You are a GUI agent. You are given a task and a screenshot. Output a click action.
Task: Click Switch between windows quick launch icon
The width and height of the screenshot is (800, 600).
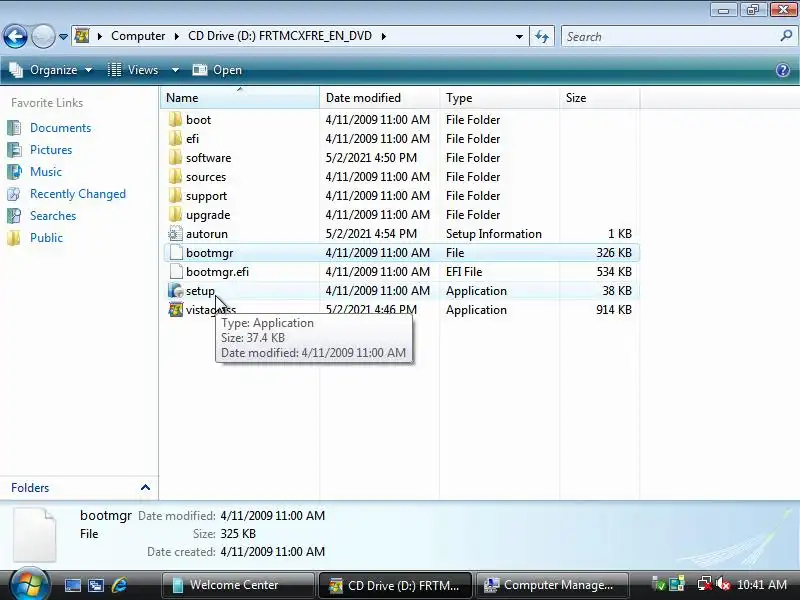96,585
